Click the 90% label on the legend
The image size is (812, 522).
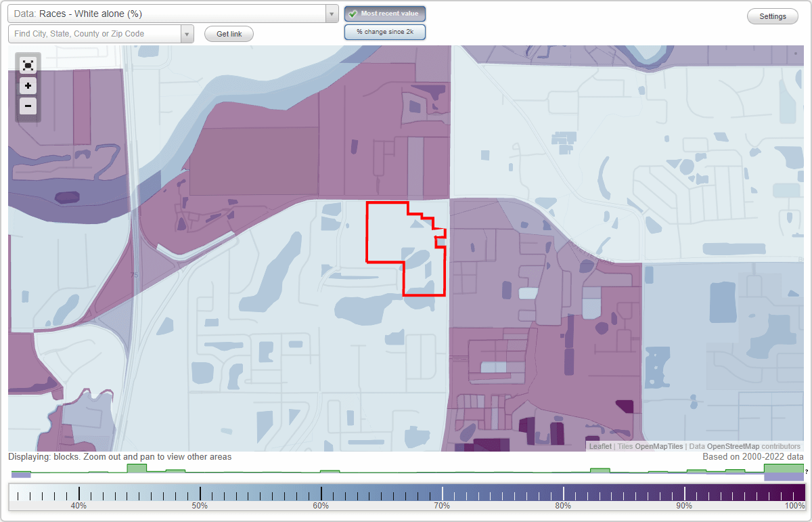(684, 506)
